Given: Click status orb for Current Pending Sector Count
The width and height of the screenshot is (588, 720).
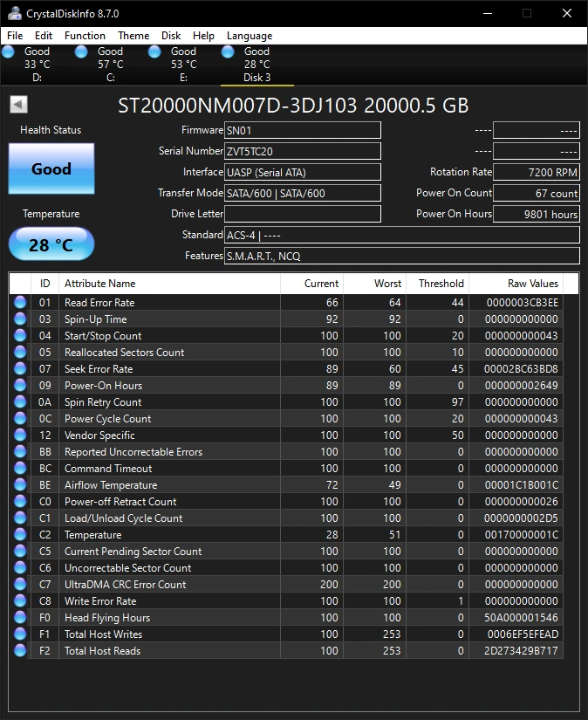Looking at the screenshot, I should (20, 551).
